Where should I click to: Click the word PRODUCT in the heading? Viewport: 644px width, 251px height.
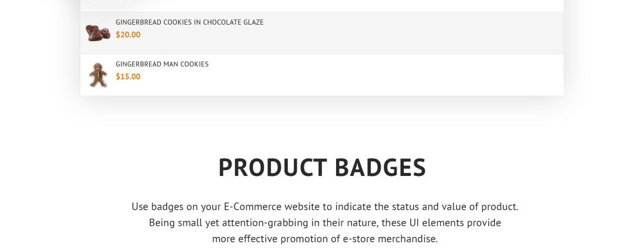[273, 168]
